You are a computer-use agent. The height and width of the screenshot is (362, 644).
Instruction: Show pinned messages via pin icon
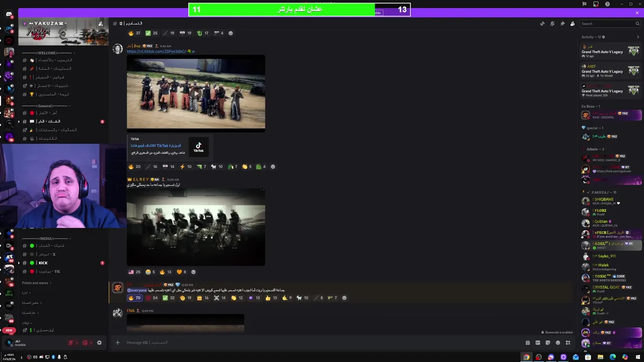(x=562, y=24)
